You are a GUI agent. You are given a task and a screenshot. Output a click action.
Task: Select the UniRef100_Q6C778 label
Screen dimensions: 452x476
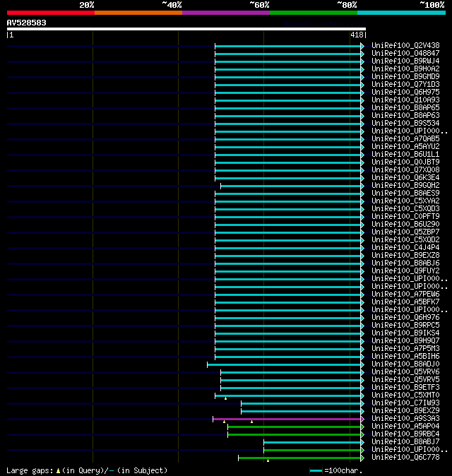coord(405,458)
